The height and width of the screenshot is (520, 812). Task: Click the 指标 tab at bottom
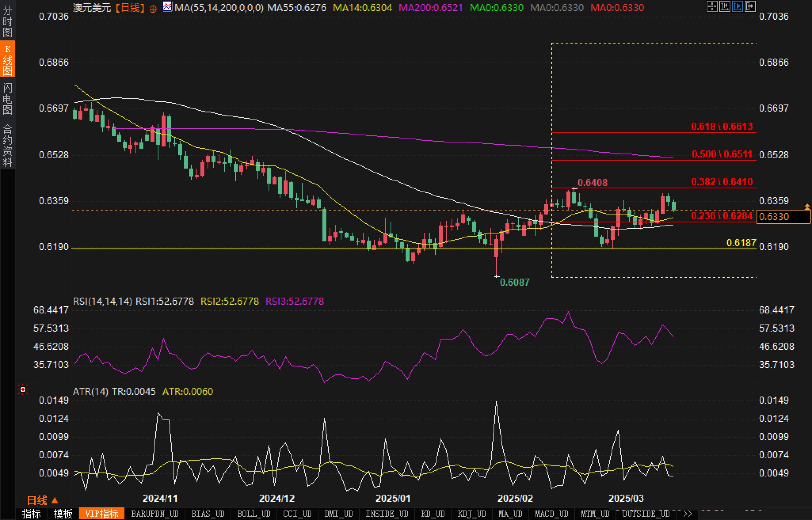pos(31,514)
